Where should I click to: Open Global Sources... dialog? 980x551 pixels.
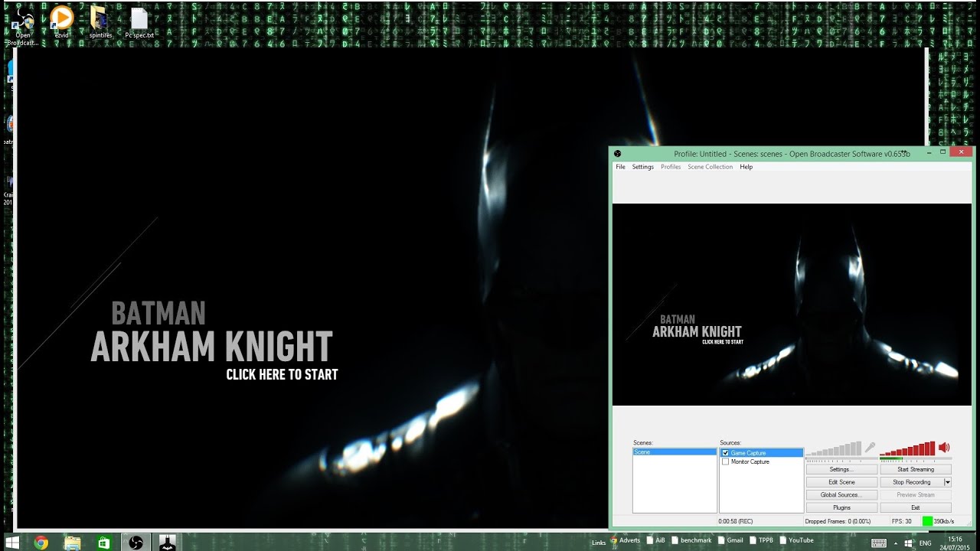pyautogui.click(x=841, y=495)
